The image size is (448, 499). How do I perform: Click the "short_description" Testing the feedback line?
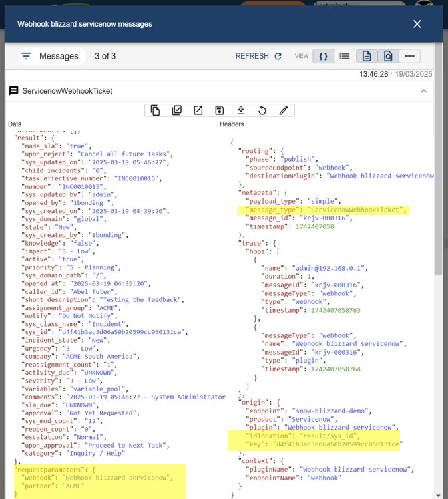point(103,300)
